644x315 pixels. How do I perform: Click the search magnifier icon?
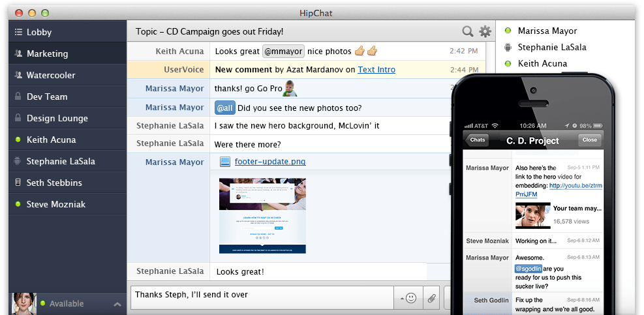point(467,31)
